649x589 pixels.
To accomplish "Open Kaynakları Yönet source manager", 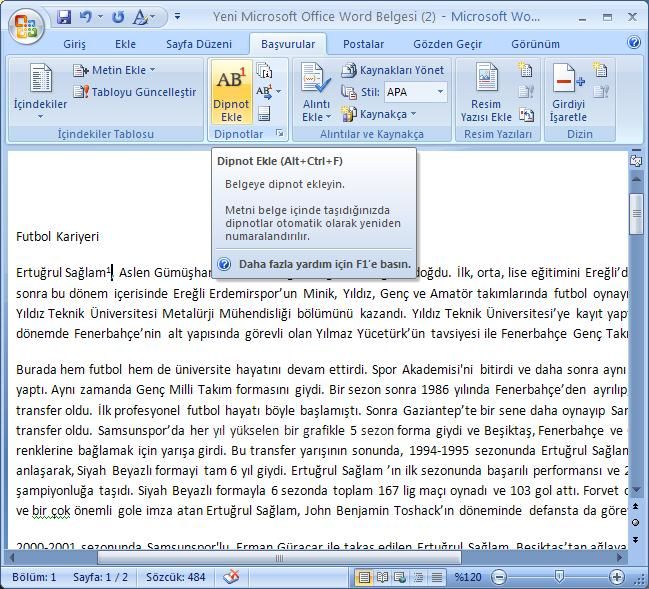I will 392,70.
